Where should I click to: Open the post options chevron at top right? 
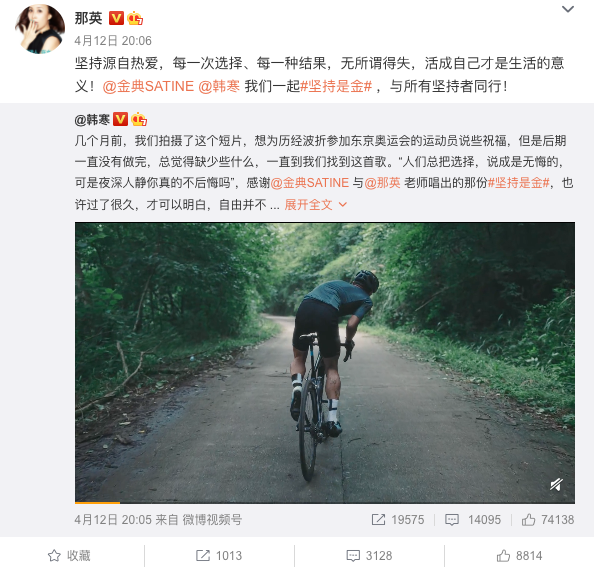tap(567, 9)
